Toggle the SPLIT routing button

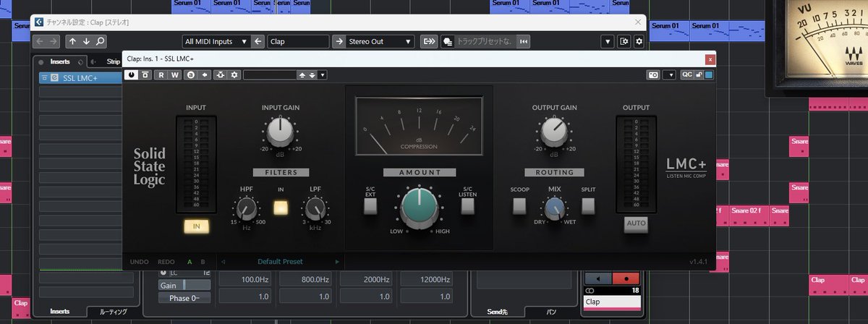pyautogui.click(x=588, y=206)
